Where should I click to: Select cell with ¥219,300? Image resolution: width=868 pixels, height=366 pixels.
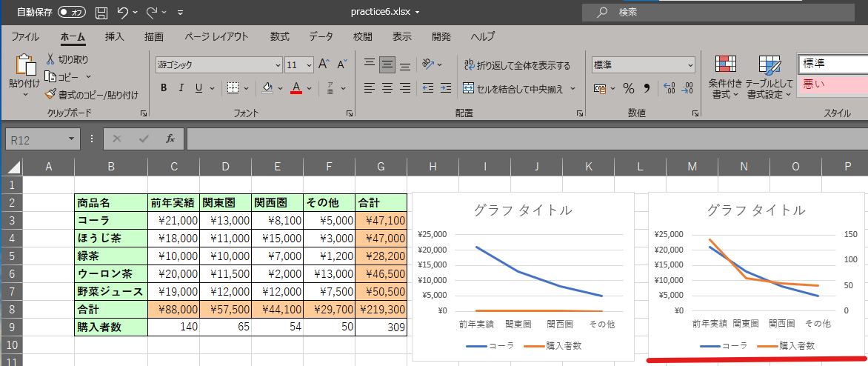(381, 309)
